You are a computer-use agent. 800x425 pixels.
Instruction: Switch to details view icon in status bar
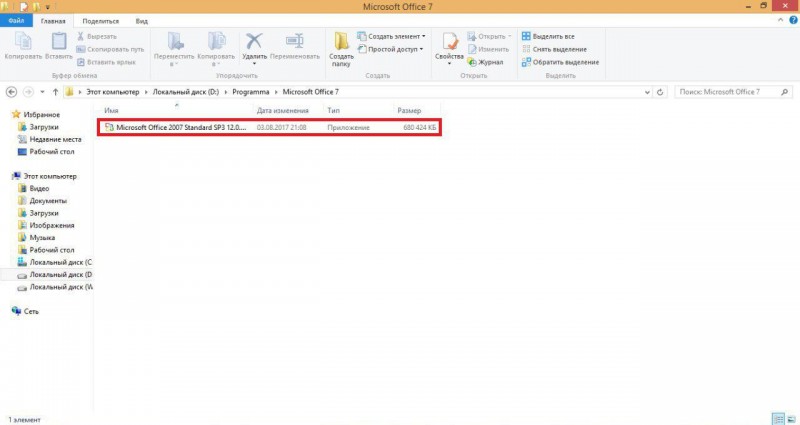778,419
